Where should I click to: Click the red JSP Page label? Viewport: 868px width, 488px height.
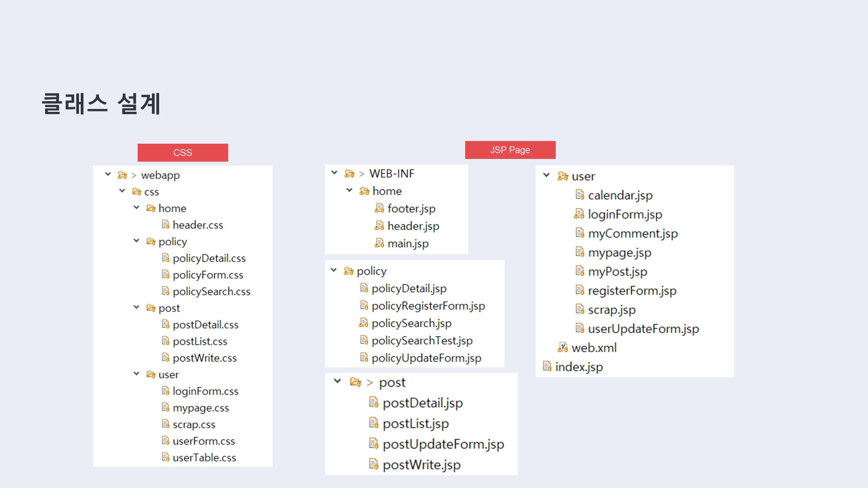click(510, 150)
